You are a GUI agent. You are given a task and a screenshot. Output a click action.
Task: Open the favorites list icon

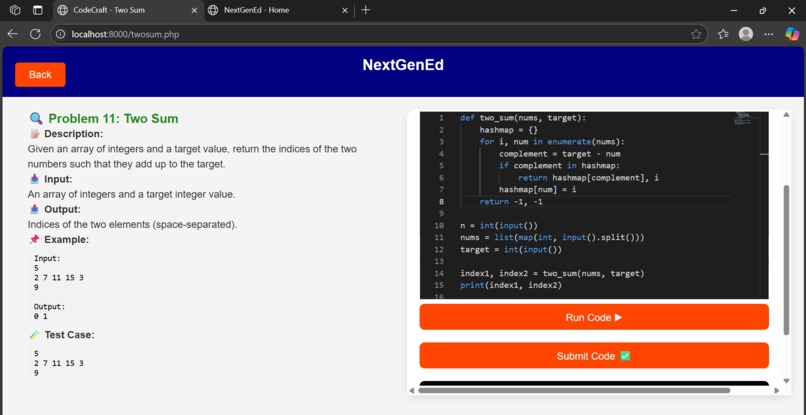point(723,34)
